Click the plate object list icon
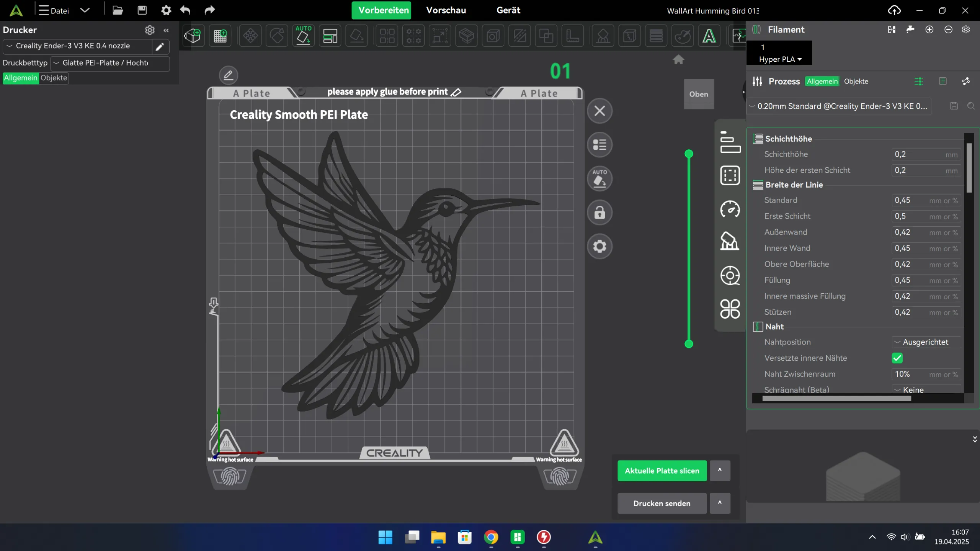 coord(599,145)
